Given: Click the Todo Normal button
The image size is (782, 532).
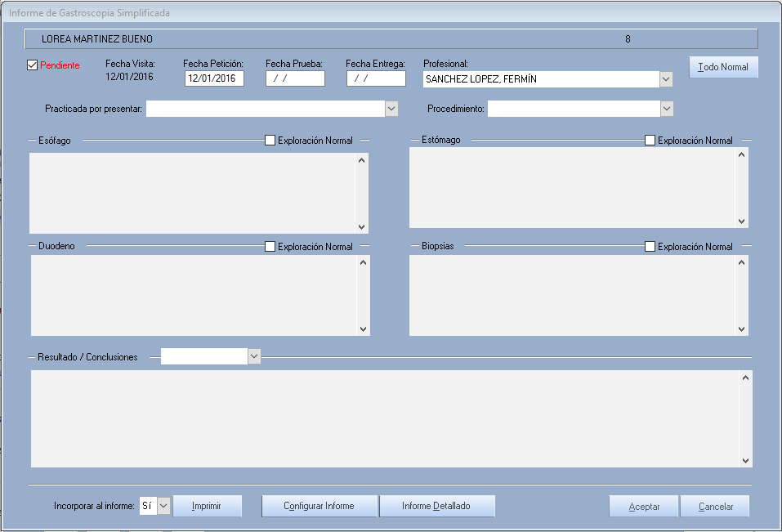Looking at the screenshot, I should pyautogui.click(x=723, y=67).
